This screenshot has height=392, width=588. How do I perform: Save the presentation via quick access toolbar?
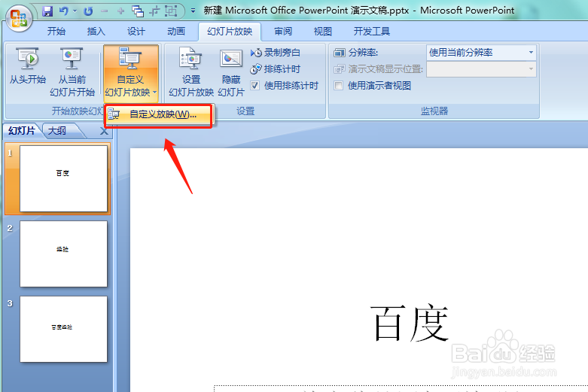coord(47,11)
